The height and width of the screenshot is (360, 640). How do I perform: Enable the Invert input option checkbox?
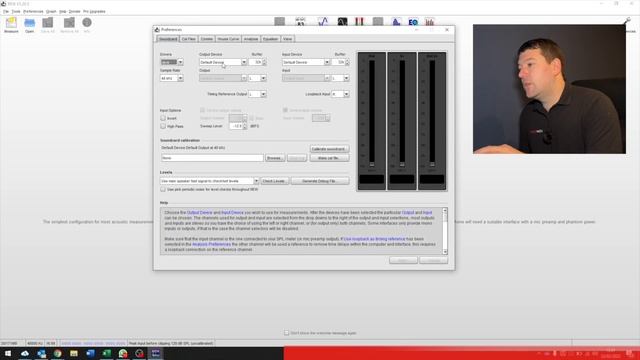[x=163, y=118]
